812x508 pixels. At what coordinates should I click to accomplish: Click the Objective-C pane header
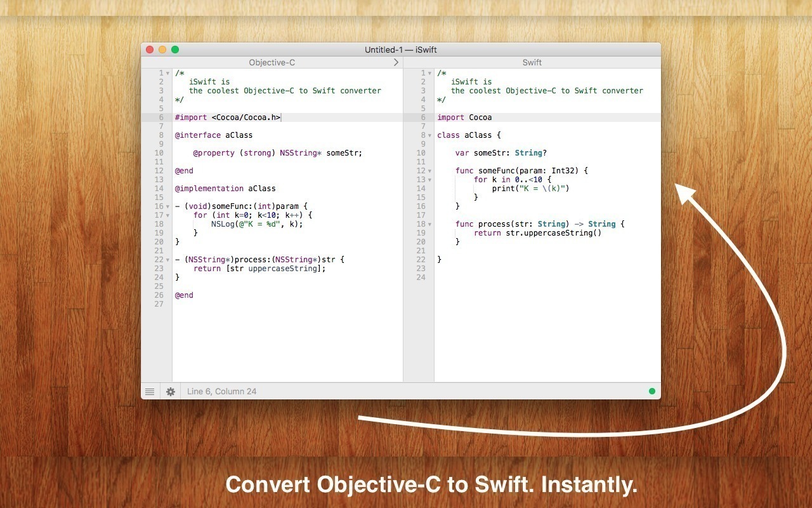pyautogui.click(x=272, y=62)
